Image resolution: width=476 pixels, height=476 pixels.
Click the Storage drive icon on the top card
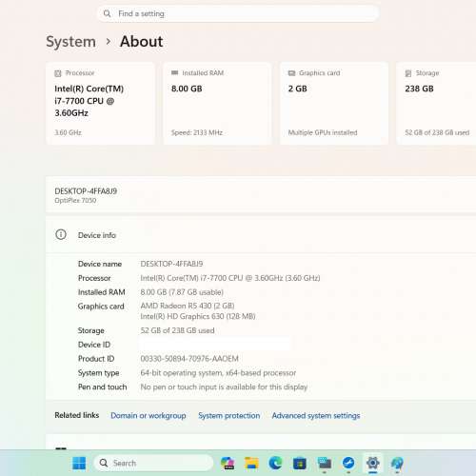pyautogui.click(x=408, y=73)
